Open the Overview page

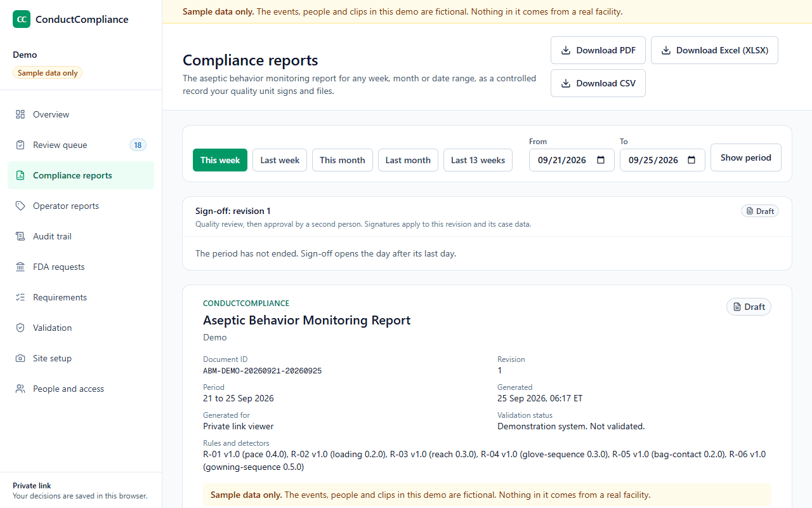pyautogui.click(x=81, y=114)
